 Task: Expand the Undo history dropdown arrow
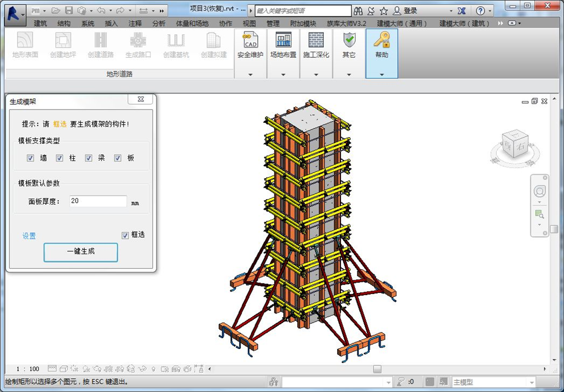click(x=110, y=11)
